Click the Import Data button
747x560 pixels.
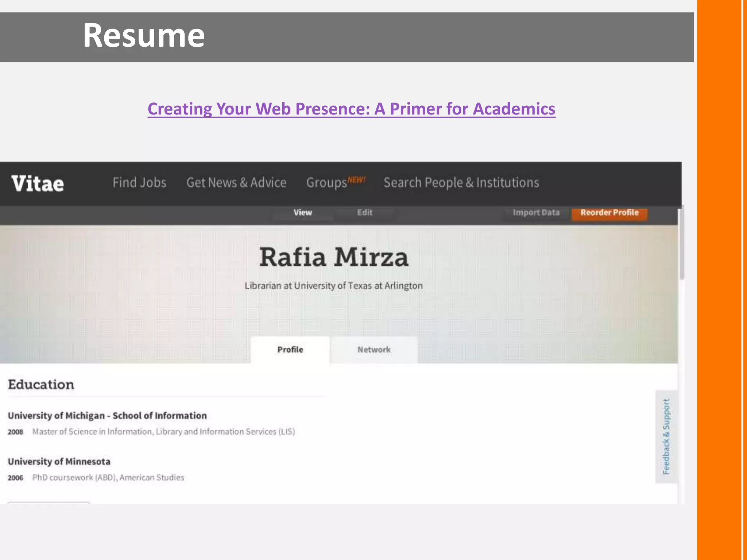(x=536, y=213)
